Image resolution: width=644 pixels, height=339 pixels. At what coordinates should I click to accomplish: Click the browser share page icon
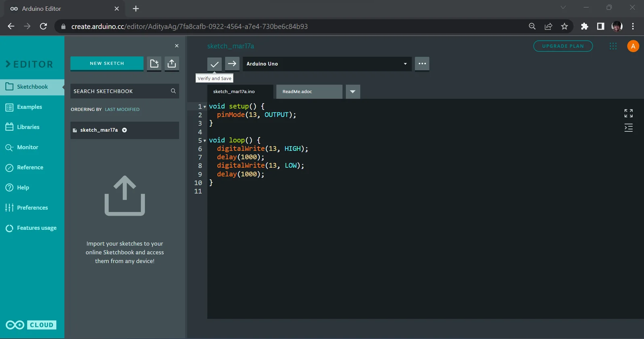coord(548,26)
